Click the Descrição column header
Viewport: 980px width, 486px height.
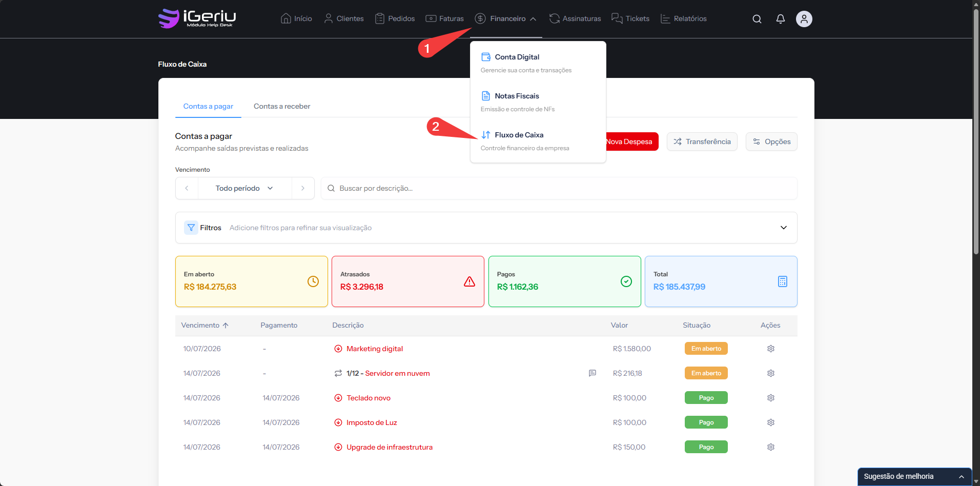(x=348, y=325)
